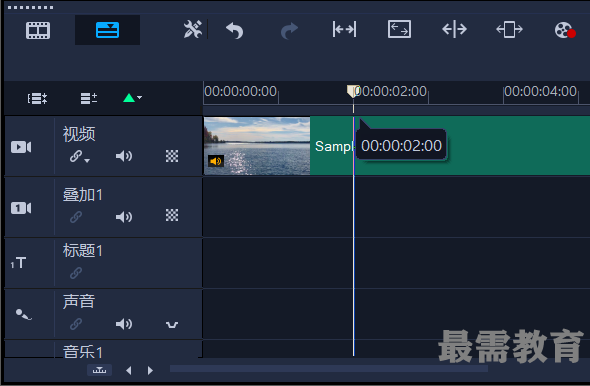Switch to Timeline view
The width and height of the screenshot is (590, 386).
click(x=107, y=30)
